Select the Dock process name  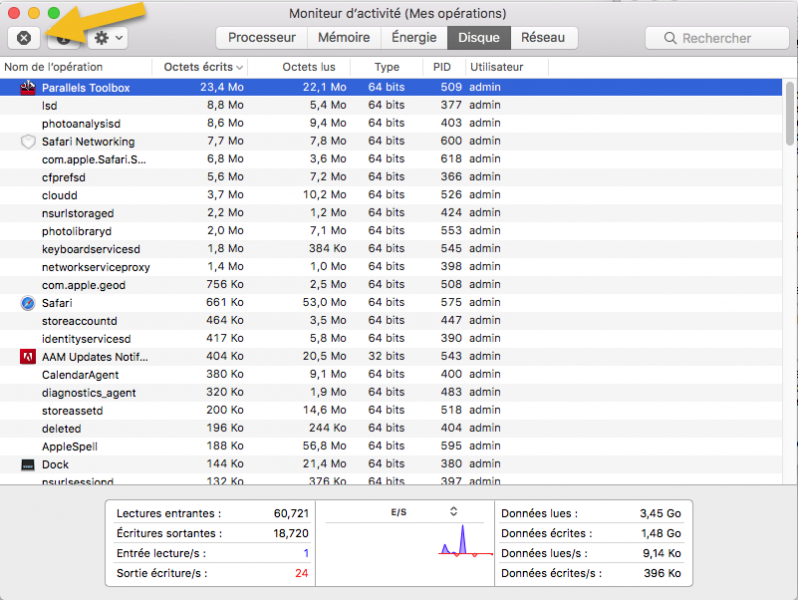tap(55, 465)
